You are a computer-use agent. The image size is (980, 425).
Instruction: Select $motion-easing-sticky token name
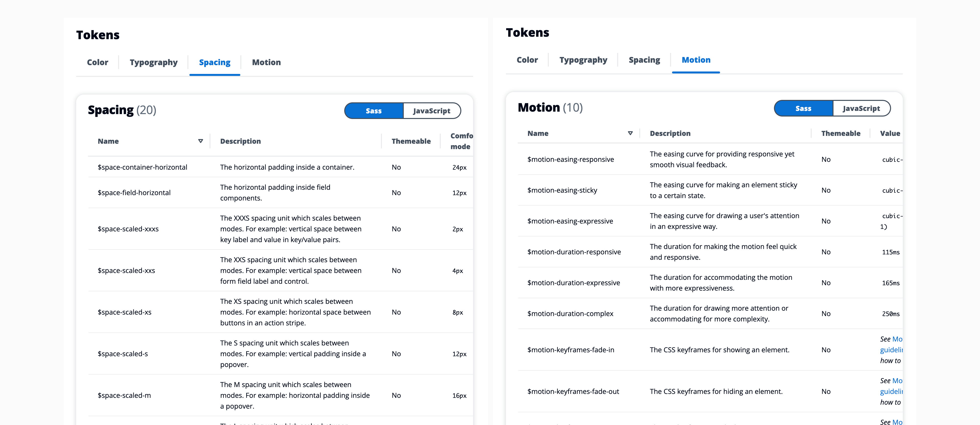click(x=562, y=190)
